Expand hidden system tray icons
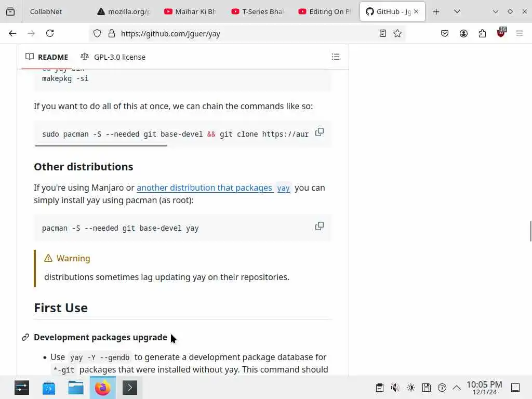532x399 pixels. tap(457, 388)
